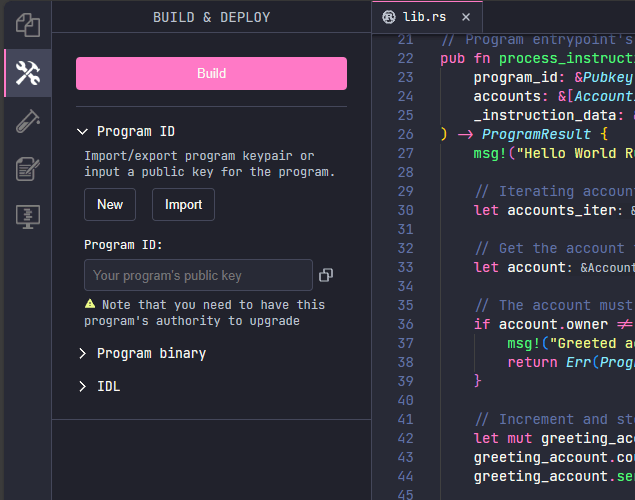Viewport: 635px width, 500px height.
Task: Open the Explorer files sidebar icon
Action: click(27, 24)
